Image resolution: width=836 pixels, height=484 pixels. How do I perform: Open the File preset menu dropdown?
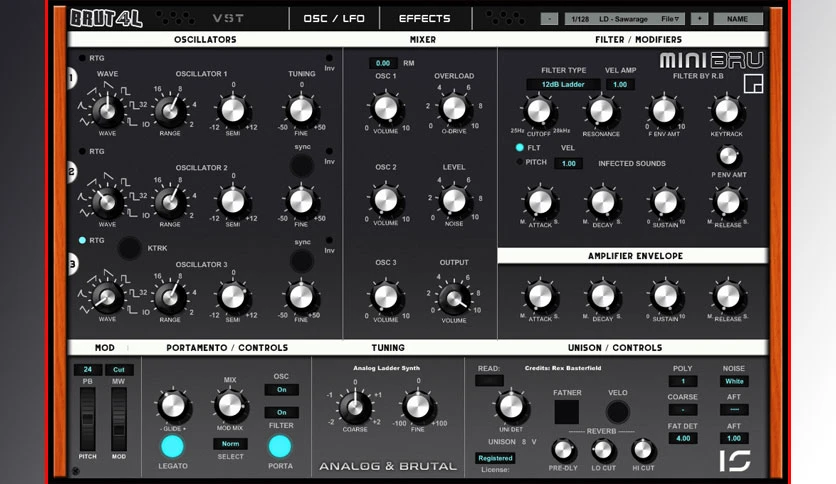(670, 19)
